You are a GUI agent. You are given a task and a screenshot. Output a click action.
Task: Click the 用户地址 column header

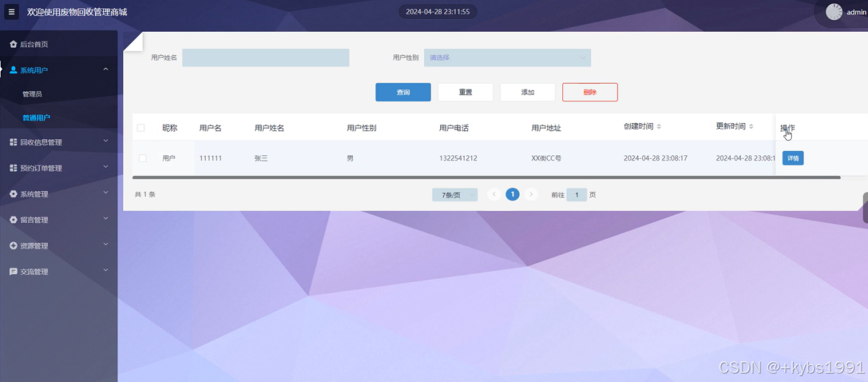click(x=546, y=128)
